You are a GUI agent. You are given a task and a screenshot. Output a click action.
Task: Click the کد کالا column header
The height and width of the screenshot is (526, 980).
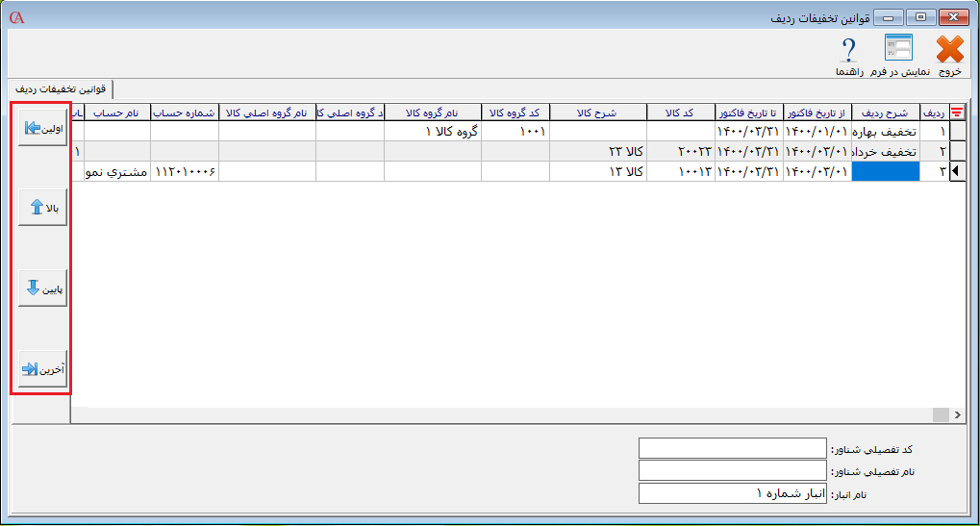[x=679, y=112]
